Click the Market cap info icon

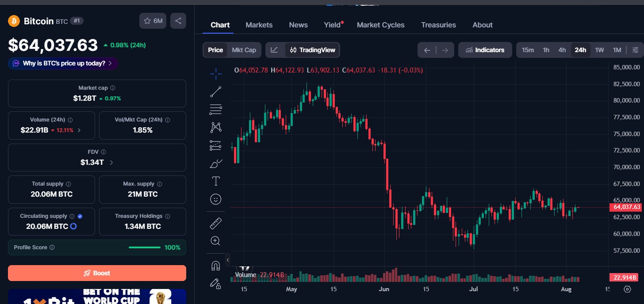pyautogui.click(x=113, y=88)
